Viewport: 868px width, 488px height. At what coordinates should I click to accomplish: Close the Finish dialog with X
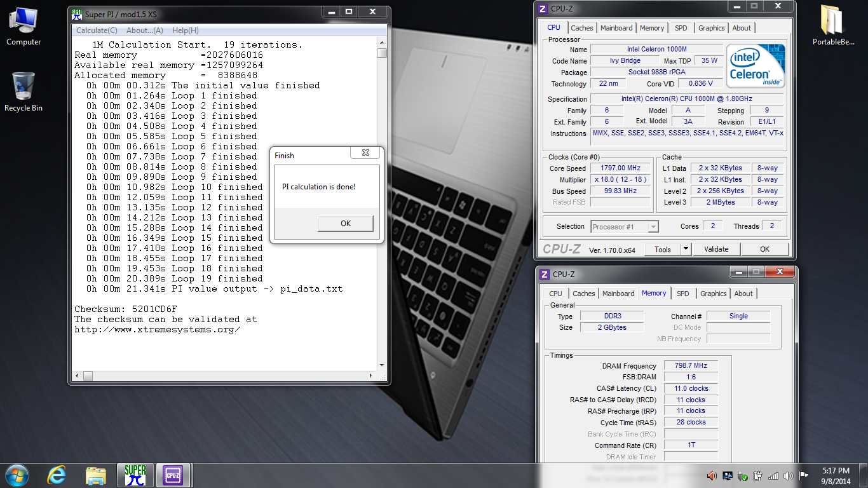[365, 153]
